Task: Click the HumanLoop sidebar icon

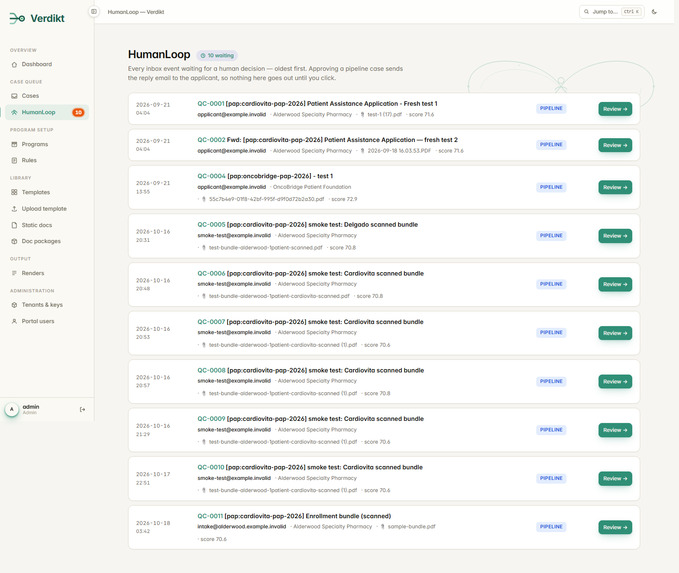Action: pyautogui.click(x=14, y=112)
